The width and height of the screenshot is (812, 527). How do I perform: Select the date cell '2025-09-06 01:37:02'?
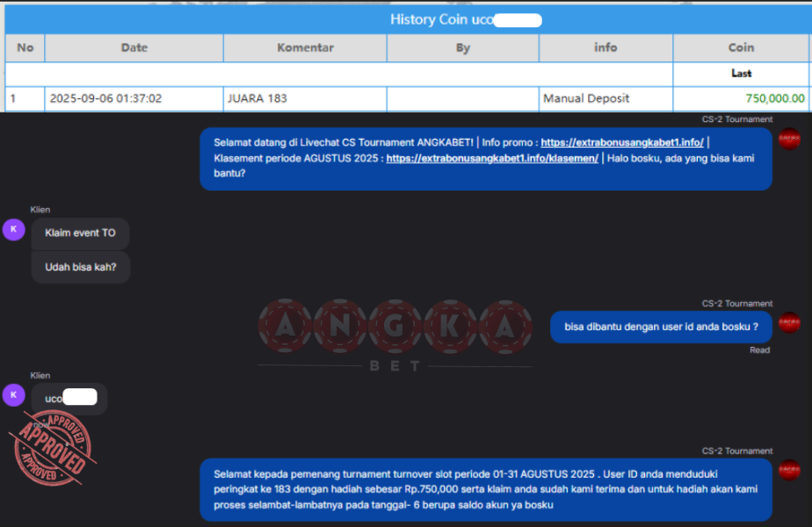point(134,99)
